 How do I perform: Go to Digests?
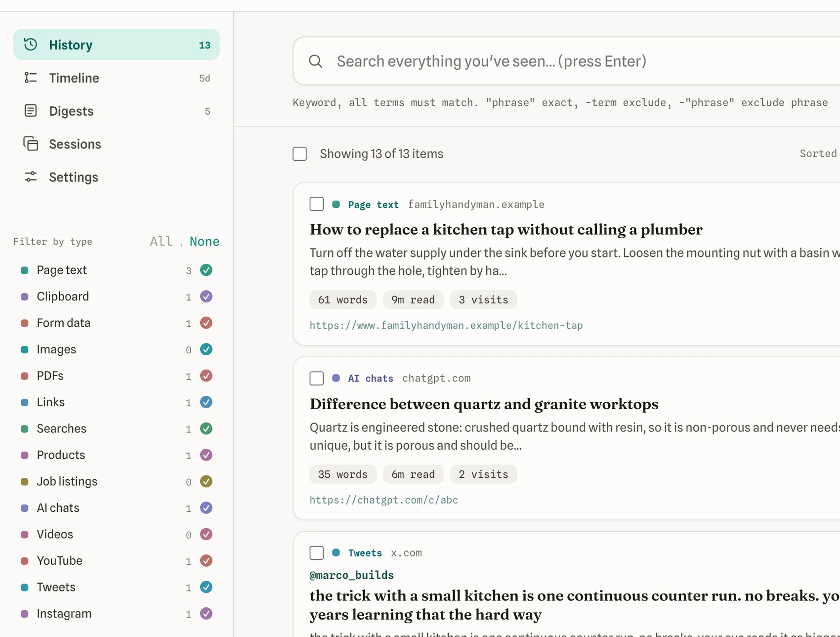117,111
